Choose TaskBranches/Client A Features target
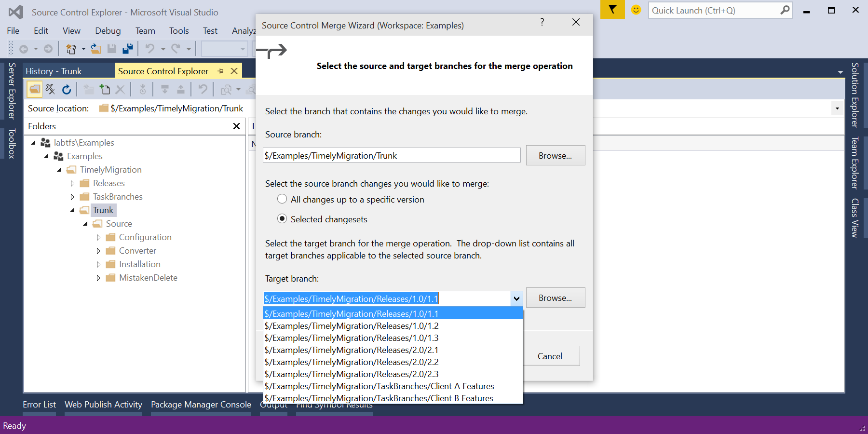This screenshot has height=434, width=868. coord(393,386)
